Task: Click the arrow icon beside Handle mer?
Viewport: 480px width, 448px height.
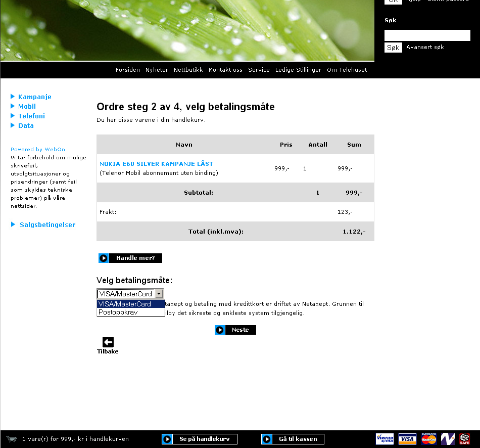Action: point(104,258)
